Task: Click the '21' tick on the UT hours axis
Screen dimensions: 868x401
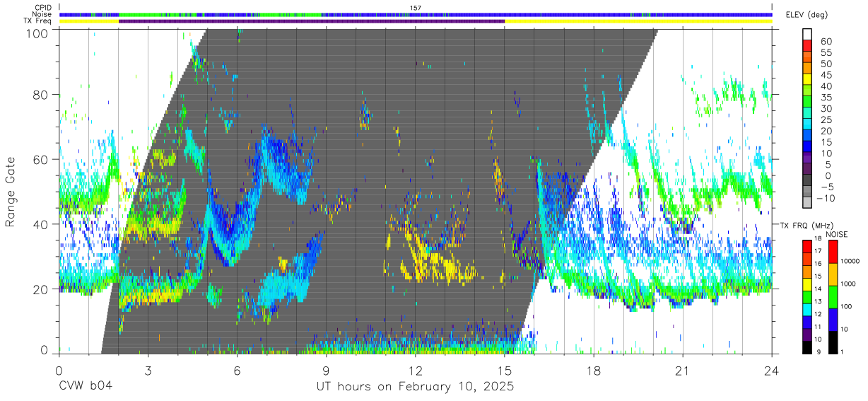Action: (682, 371)
